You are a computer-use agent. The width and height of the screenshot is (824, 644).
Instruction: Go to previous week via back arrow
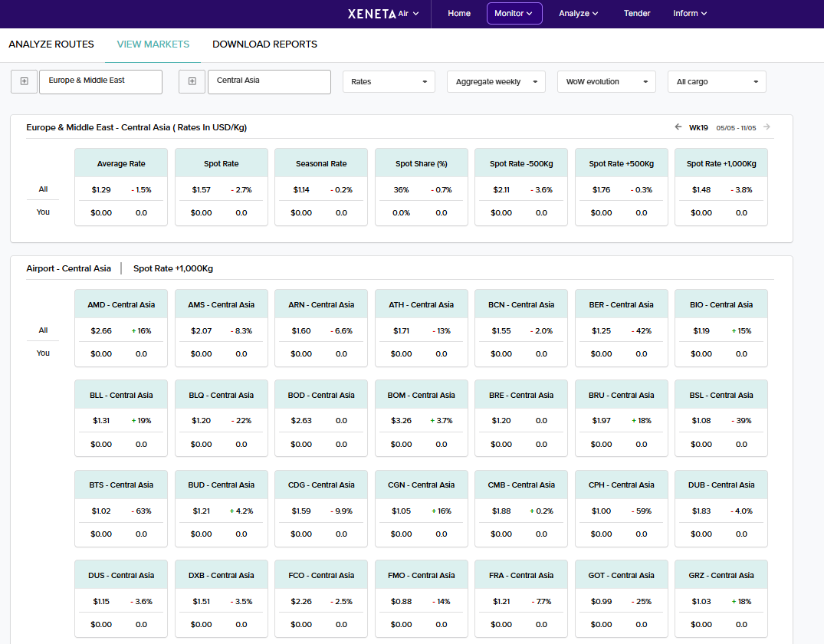click(677, 127)
